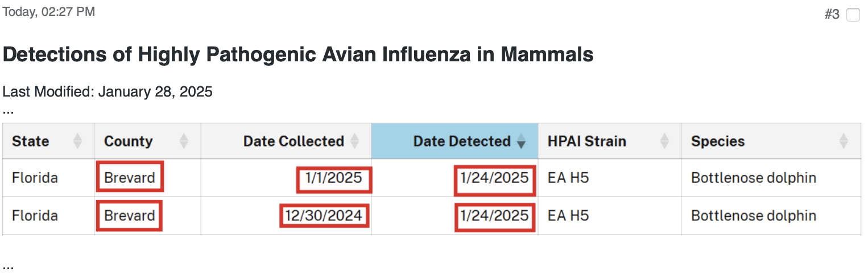Sort by County using the arrow icon

(x=184, y=141)
